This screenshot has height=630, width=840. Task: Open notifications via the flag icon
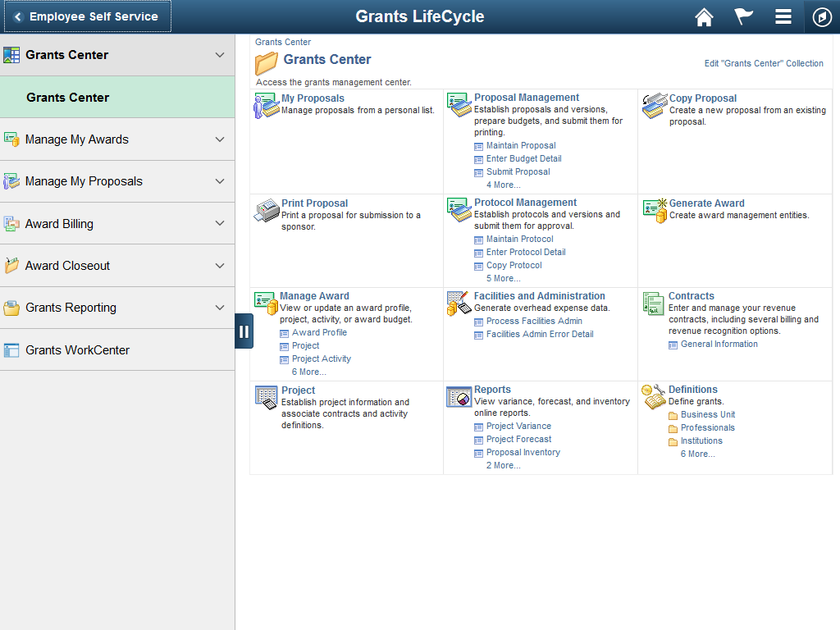[743, 16]
